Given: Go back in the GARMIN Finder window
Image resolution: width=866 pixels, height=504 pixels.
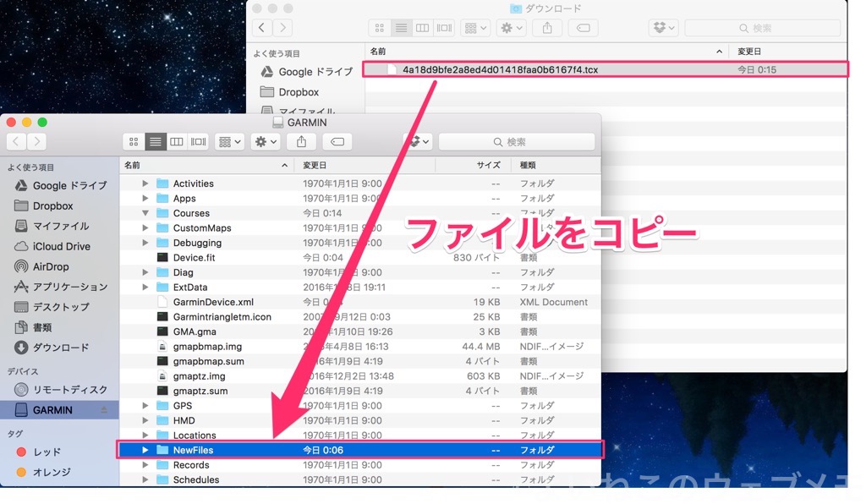Looking at the screenshot, I should tap(17, 142).
